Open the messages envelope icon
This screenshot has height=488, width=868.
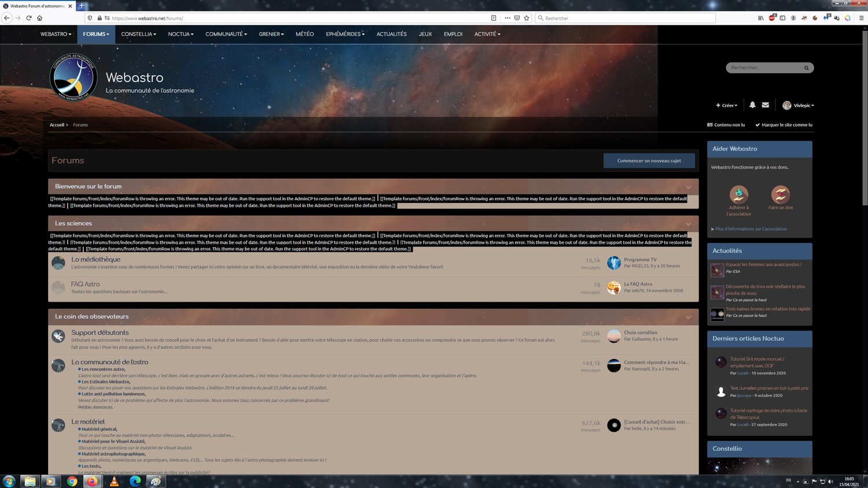[x=766, y=105]
